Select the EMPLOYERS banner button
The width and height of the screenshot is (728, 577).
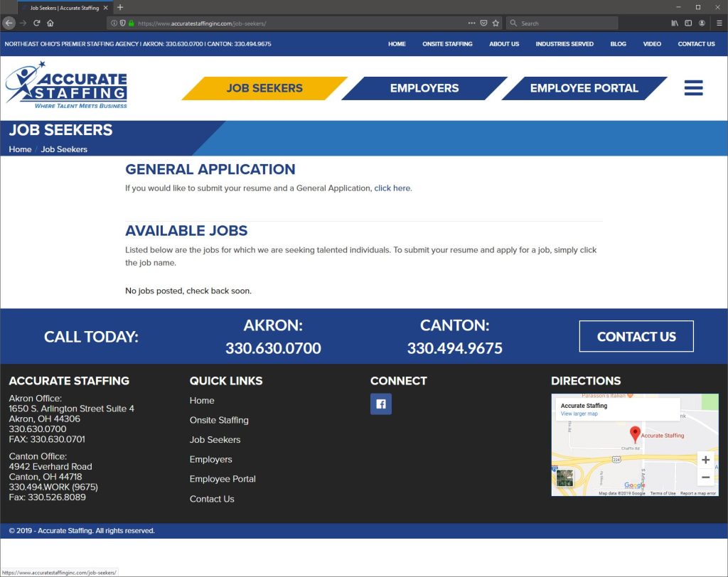(424, 88)
